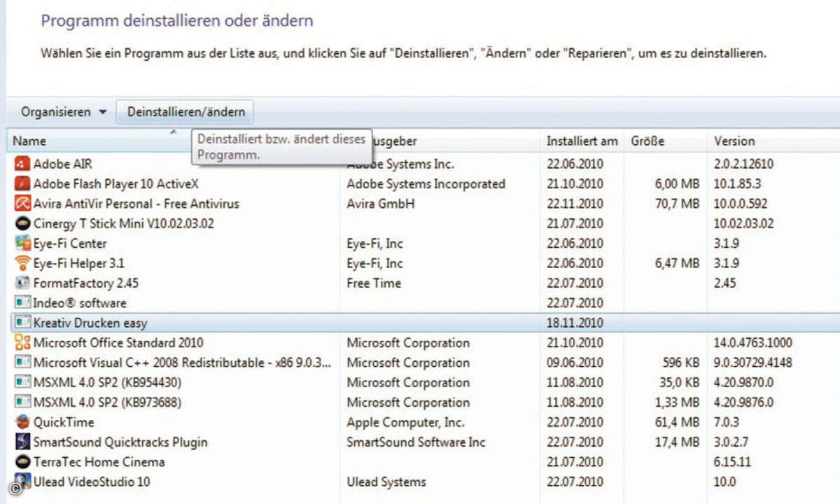Click the MSXML 4.0 SP2 (KB973688) icon
Screen dimensions: 840x504
coord(22,402)
